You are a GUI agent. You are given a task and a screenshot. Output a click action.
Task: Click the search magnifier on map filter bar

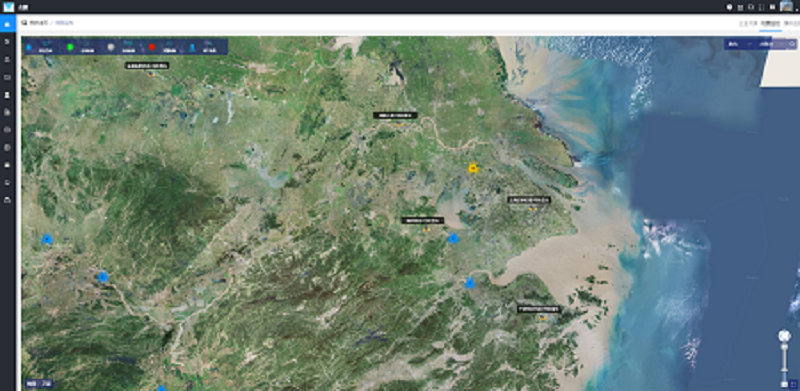(x=792, y=44)
